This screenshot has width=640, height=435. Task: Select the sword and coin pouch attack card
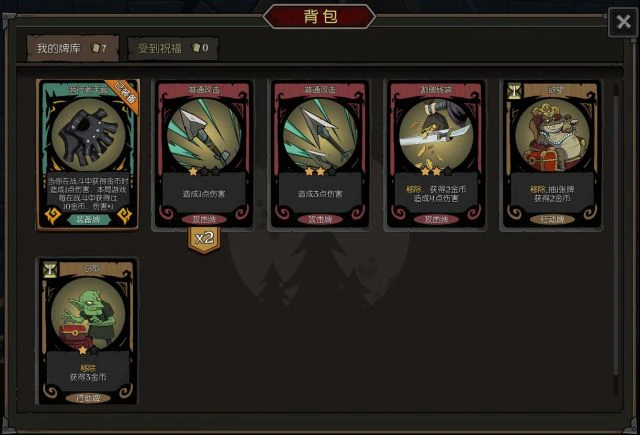click(436, 155)
